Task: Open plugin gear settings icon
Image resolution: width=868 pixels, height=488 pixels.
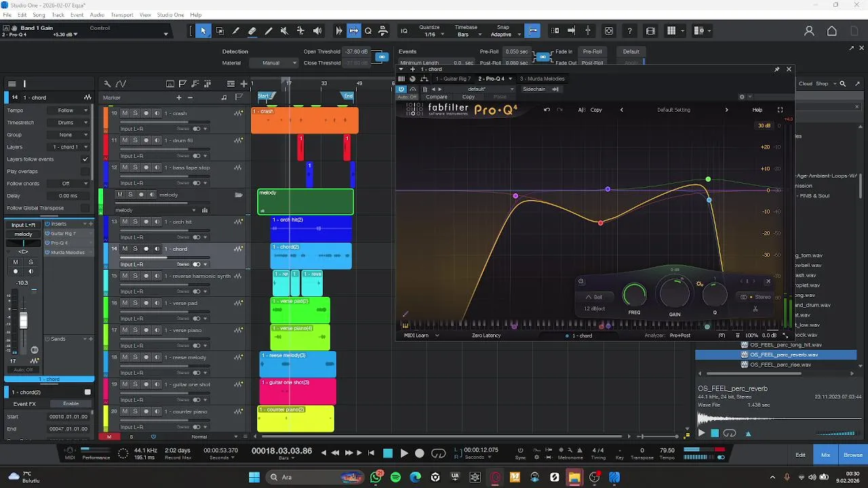Action: [x=742, y=96]
